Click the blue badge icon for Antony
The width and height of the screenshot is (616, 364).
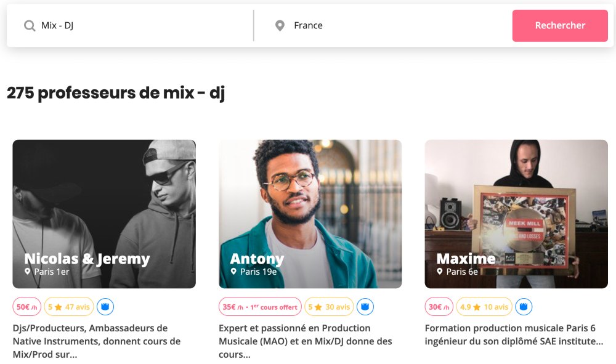pos(365,307)
